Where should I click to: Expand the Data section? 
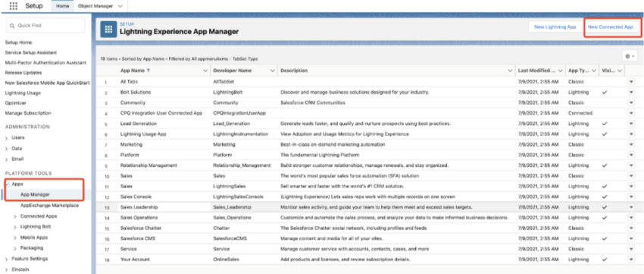[x=7, y=149]
